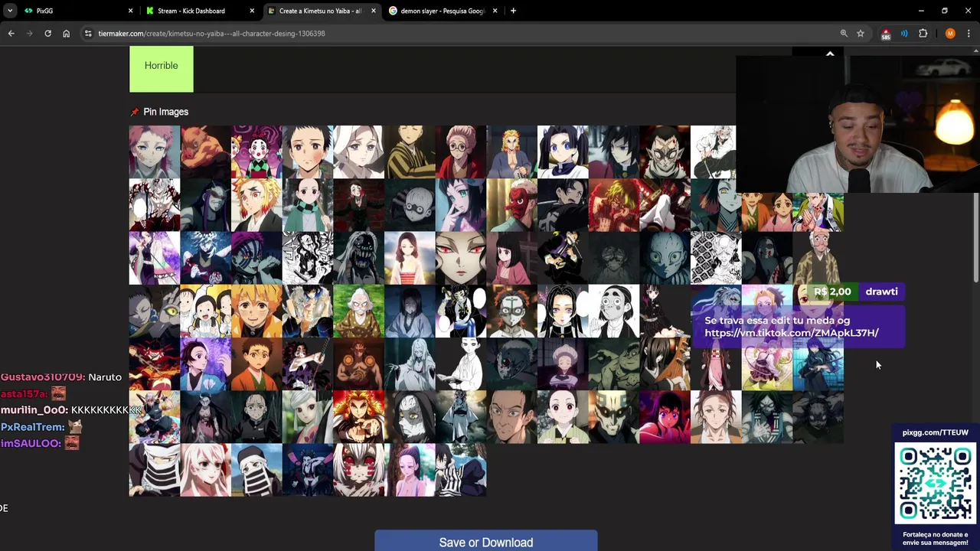This screenshot has height=551, width=980.
Task: Click chat user imSAULOO
Action: click(31, 444)
